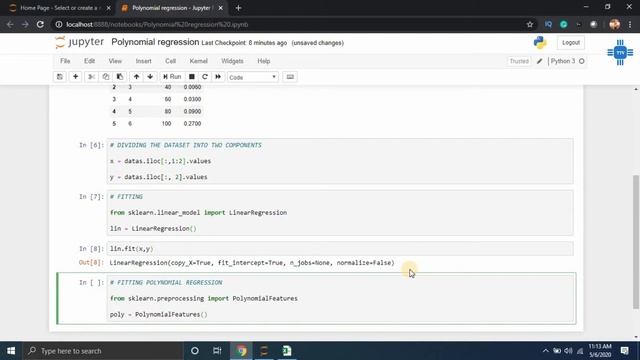Open the Widgets menu

[232, 61]
